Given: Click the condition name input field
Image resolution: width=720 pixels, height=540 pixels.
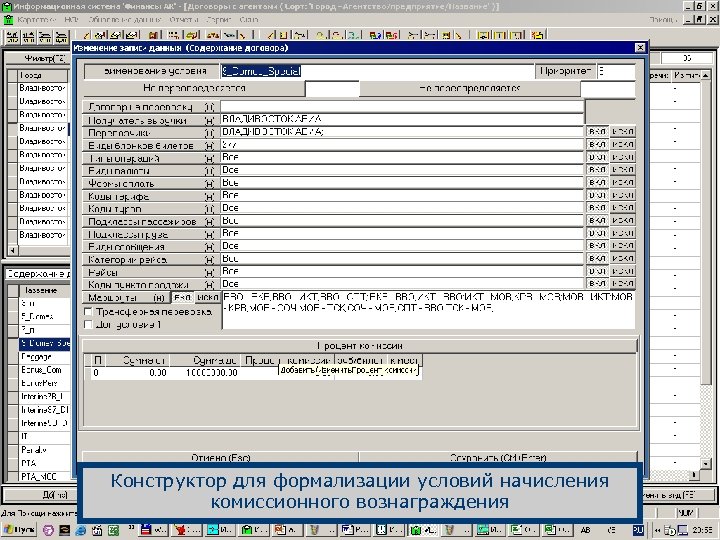Looking at the screenshot, I should coord(377,71).
